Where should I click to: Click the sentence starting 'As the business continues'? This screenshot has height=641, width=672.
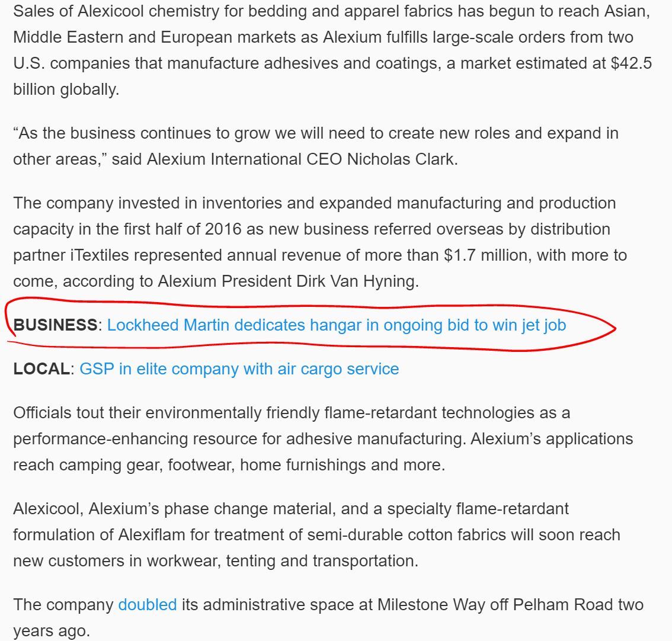pyautogui.click(x=316, y=146)
